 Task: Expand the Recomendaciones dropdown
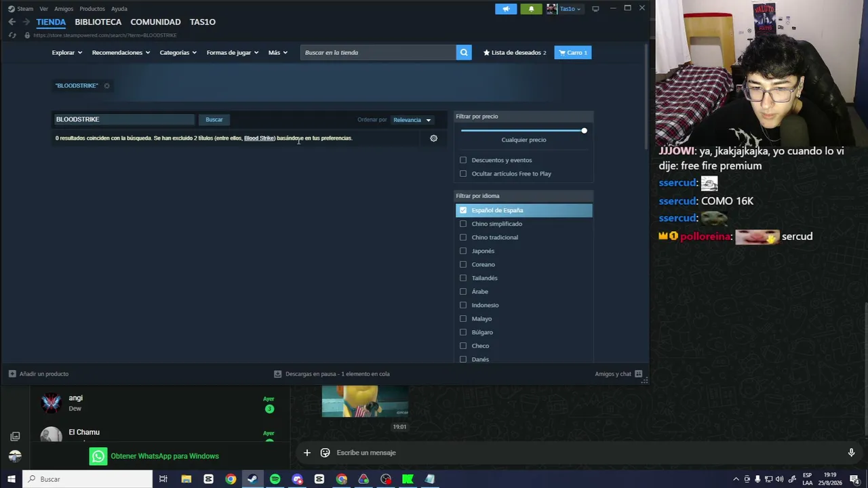click(x=121, y=52)
